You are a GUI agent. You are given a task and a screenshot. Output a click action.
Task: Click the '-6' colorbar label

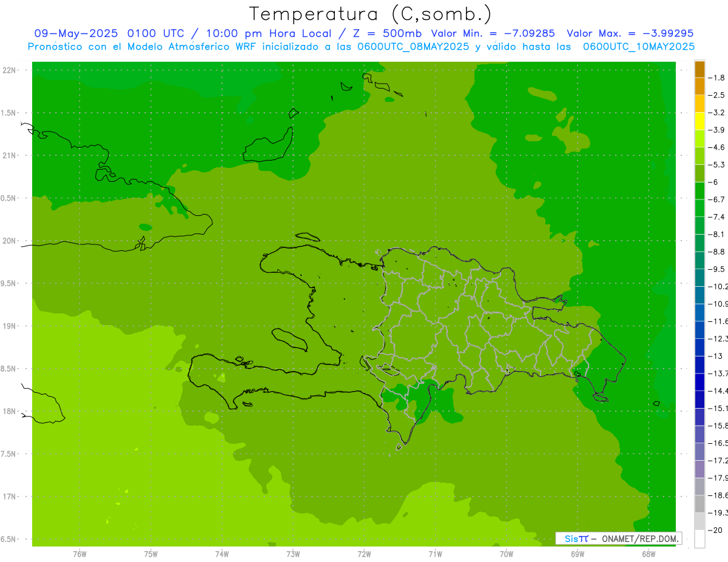[715, 182]
